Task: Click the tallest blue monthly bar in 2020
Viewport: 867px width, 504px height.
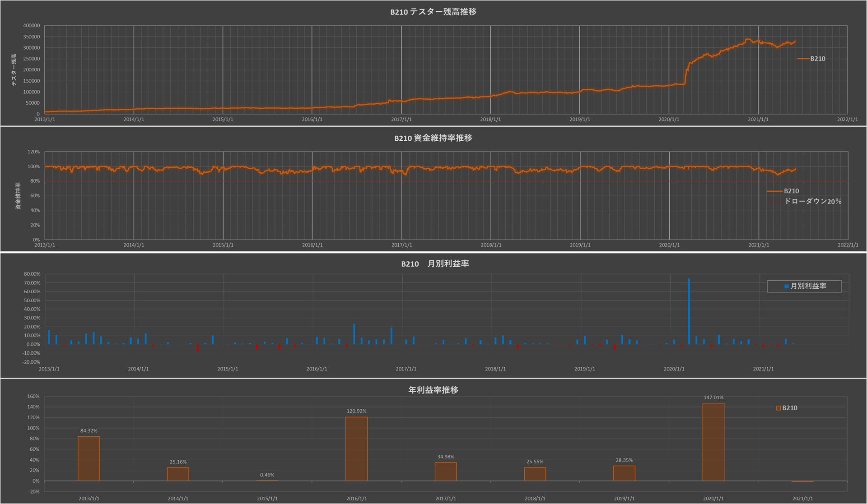Action: (689, 311)
